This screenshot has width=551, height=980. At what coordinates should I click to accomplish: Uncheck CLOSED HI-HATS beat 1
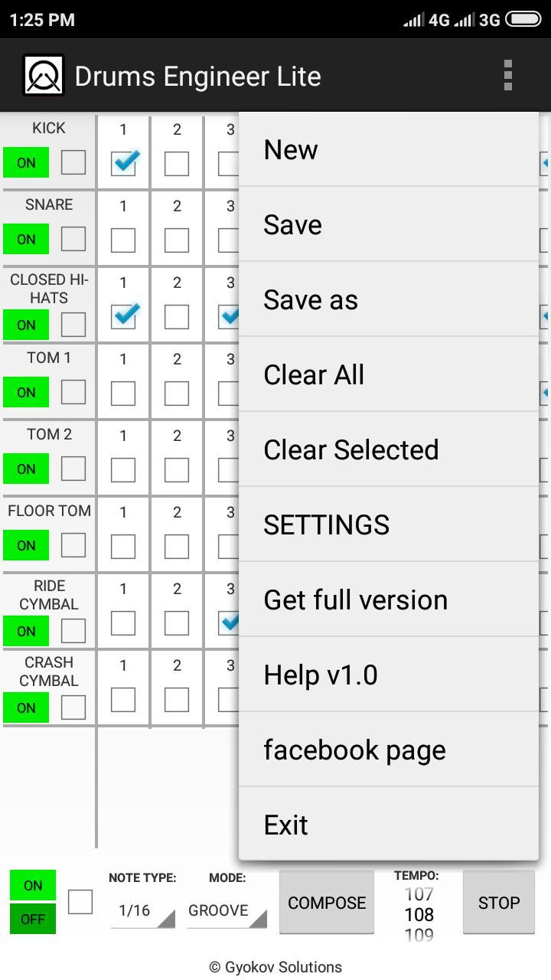click(123, 315)
